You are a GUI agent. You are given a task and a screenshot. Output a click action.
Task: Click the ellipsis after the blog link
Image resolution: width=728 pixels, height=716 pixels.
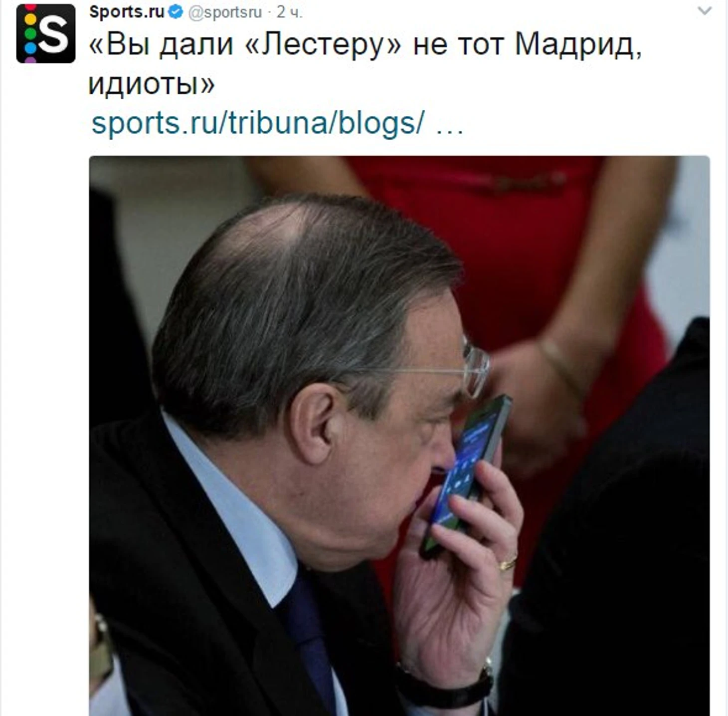click(x=450, y=125)
